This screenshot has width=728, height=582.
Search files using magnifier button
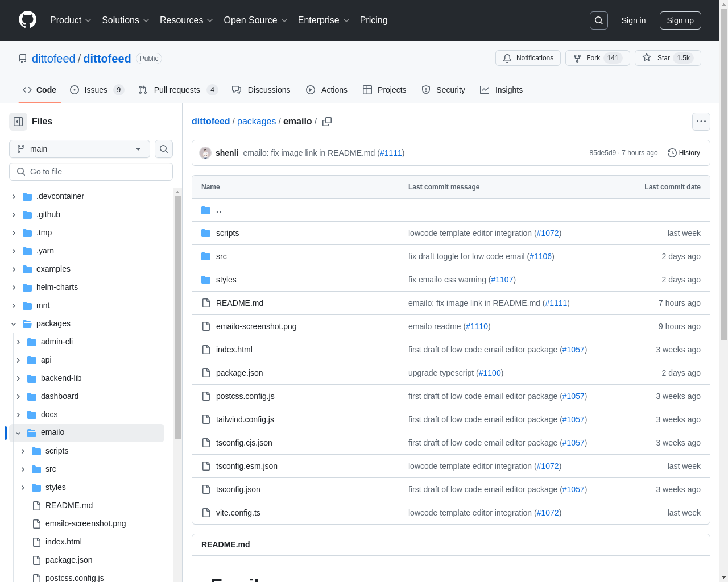coord(164,149)
